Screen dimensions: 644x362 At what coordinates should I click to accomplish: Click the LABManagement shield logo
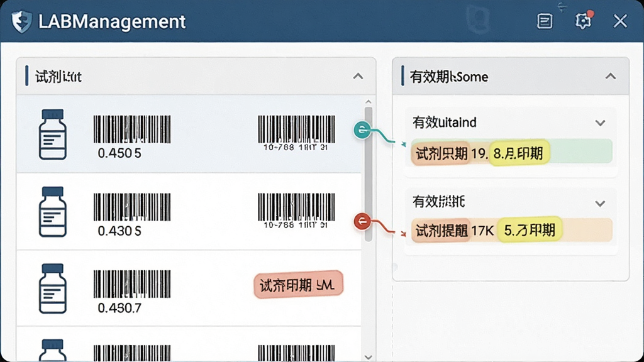[21, 21]
